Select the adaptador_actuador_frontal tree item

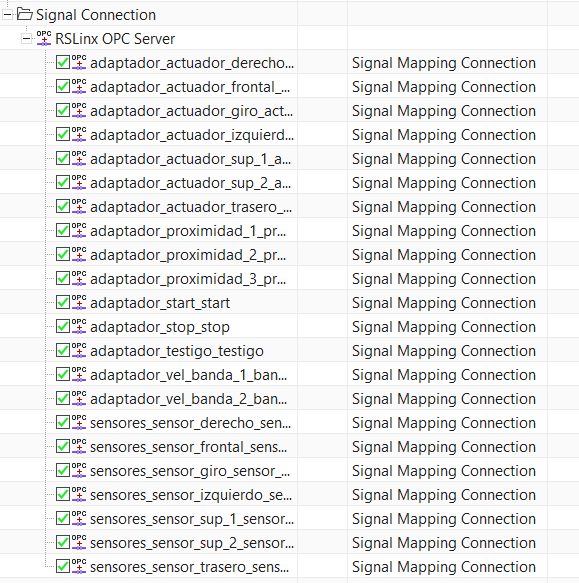click(x=190, y=87)
